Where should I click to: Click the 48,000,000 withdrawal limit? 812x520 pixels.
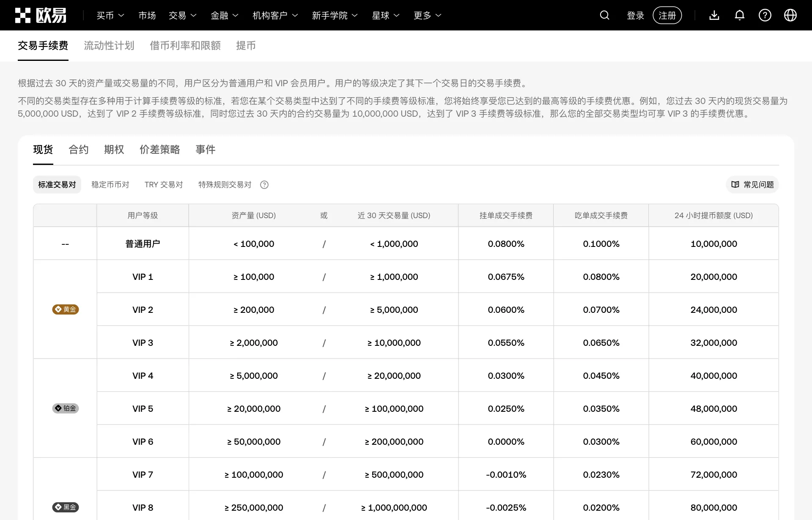pyautogui.click(x=714, y=409)
